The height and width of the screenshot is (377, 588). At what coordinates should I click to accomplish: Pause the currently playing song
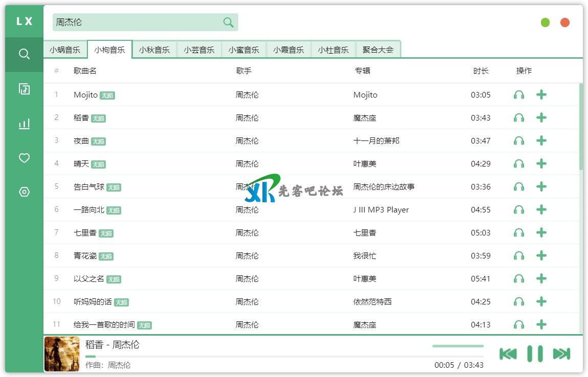point(535,354)
